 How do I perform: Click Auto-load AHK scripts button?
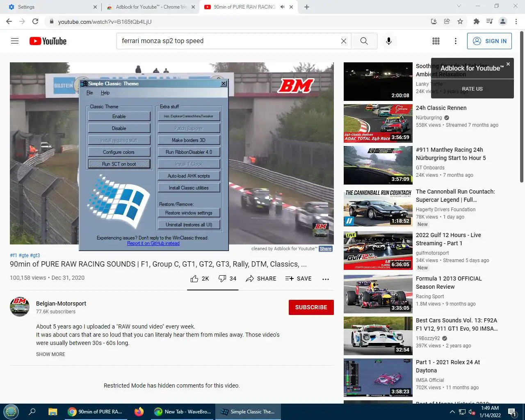click(189, 176)
